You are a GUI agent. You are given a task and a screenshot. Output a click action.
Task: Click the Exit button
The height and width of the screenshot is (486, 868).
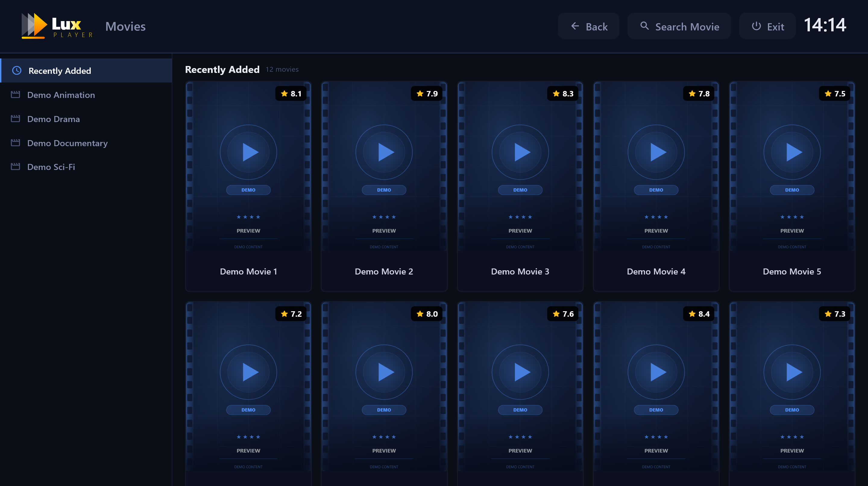pyautogui.click(x=768, y=26)
